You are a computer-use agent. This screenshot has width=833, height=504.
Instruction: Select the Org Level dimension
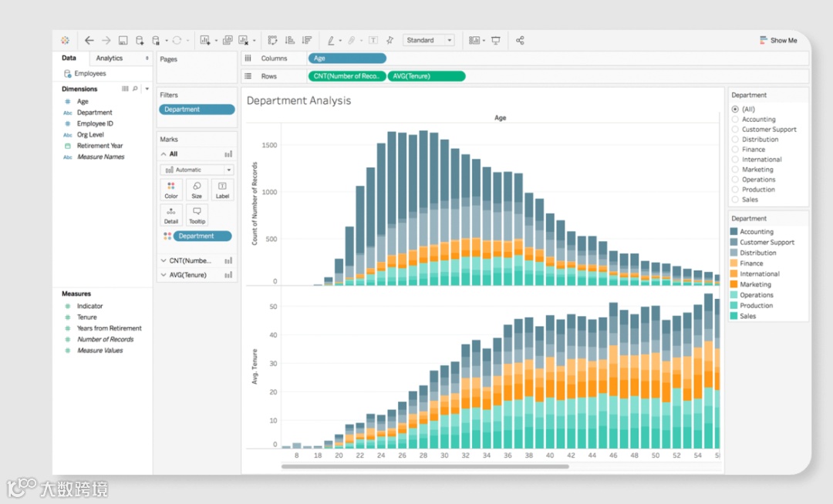pyautogui.click(x=90, y=135)
